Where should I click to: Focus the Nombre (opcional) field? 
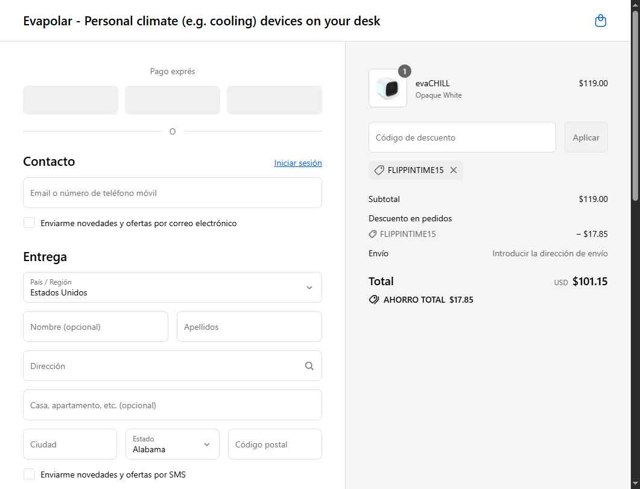point(96,327)
